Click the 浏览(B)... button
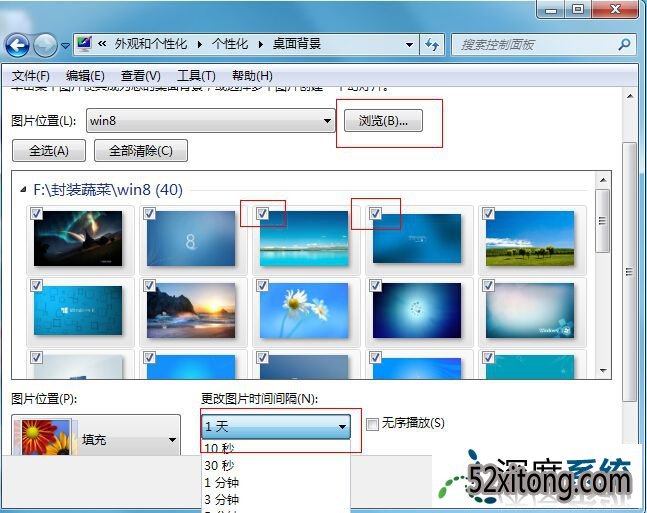This screenshot has width=647, height=513. 383,121
